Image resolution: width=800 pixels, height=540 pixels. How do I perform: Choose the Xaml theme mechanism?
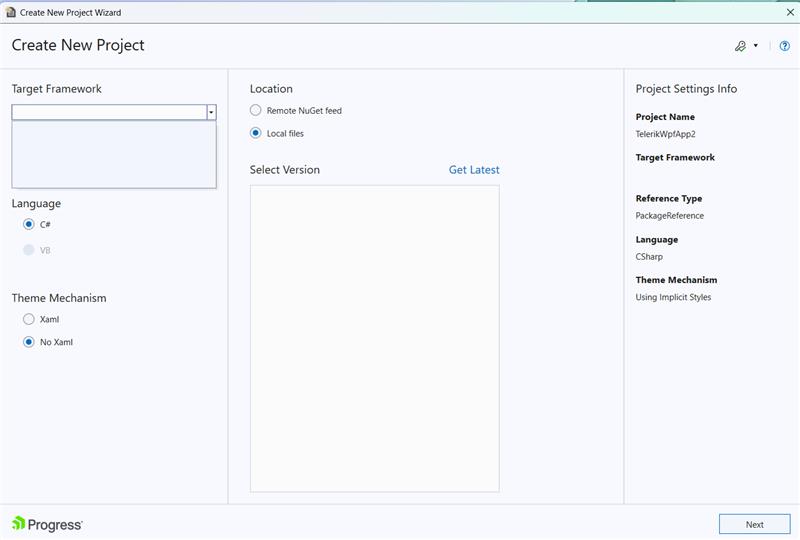pyautogui.click(x=29, y=319)
